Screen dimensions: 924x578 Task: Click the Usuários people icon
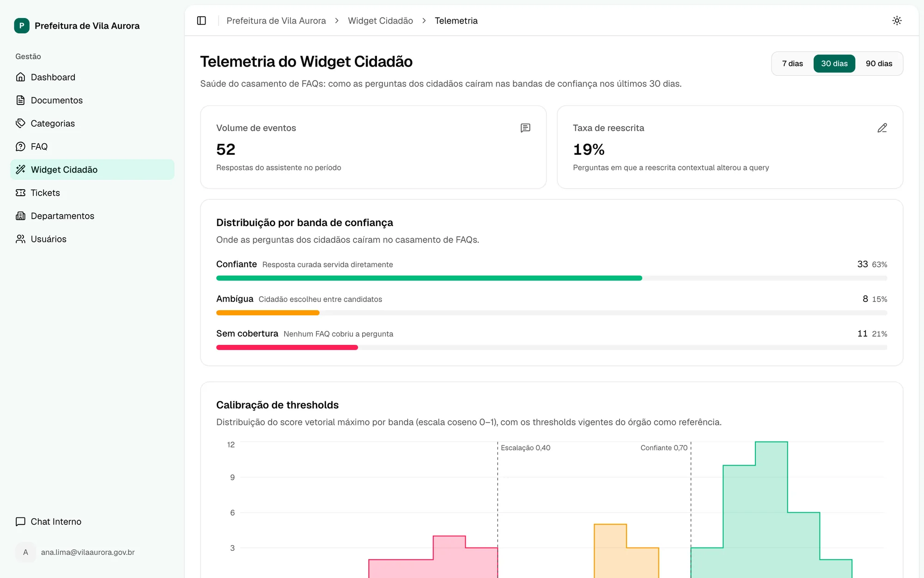click(x=20, y=239)
